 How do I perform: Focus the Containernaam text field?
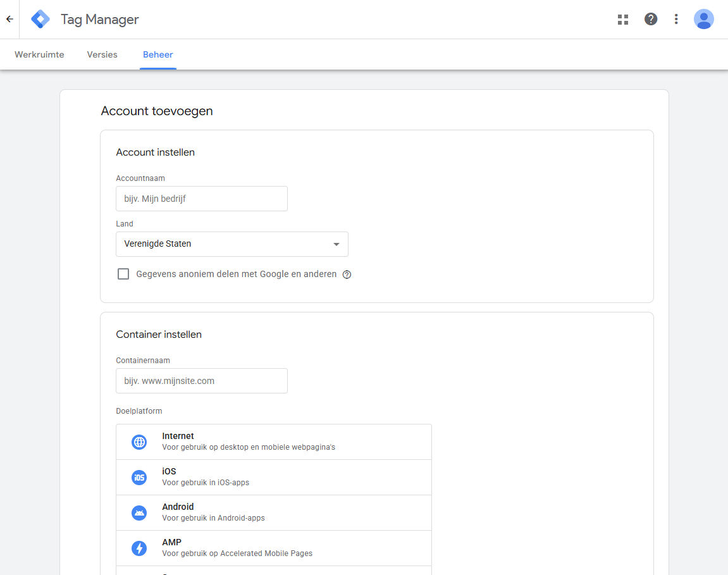point(202,381)
